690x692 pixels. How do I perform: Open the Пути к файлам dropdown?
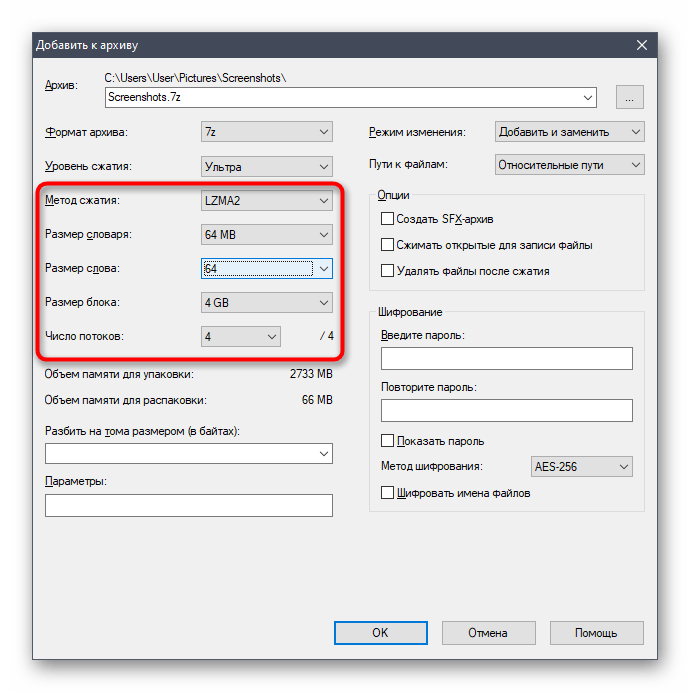coord(569,165)
